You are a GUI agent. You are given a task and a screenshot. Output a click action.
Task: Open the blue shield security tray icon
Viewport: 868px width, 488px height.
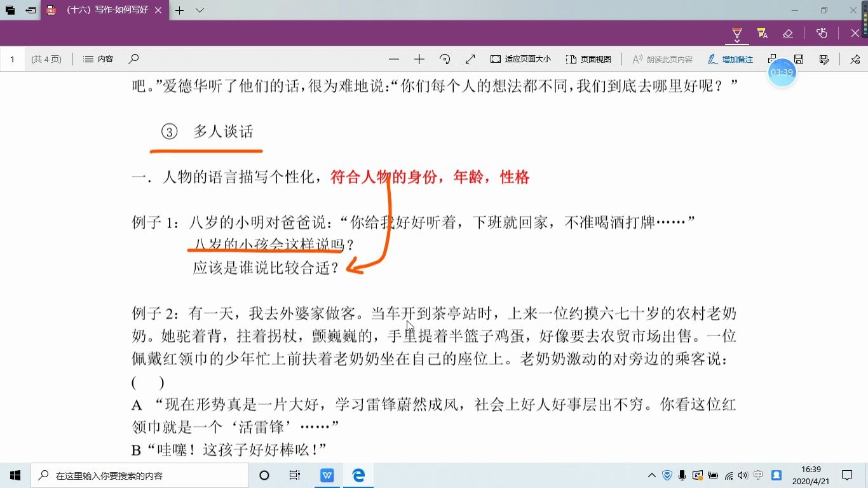pyautogui.click(x=667, y=475)
